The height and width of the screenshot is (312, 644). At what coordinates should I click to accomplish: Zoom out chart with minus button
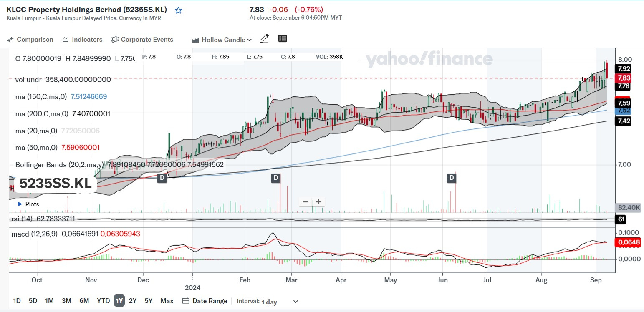(305, 202)
